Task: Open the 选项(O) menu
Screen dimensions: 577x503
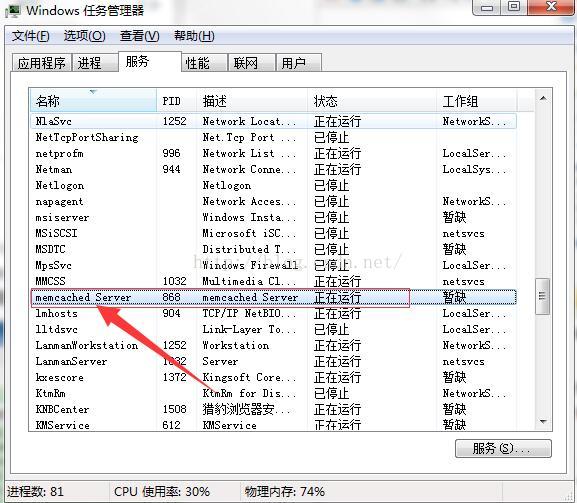Action: click(84, 36)
